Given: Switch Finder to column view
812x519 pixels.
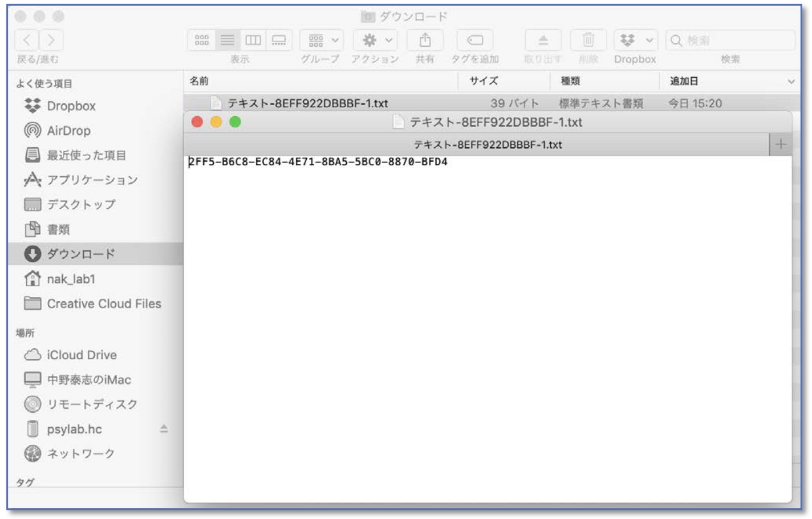Looking at the screenshot, I should click(x=253, y=40).
